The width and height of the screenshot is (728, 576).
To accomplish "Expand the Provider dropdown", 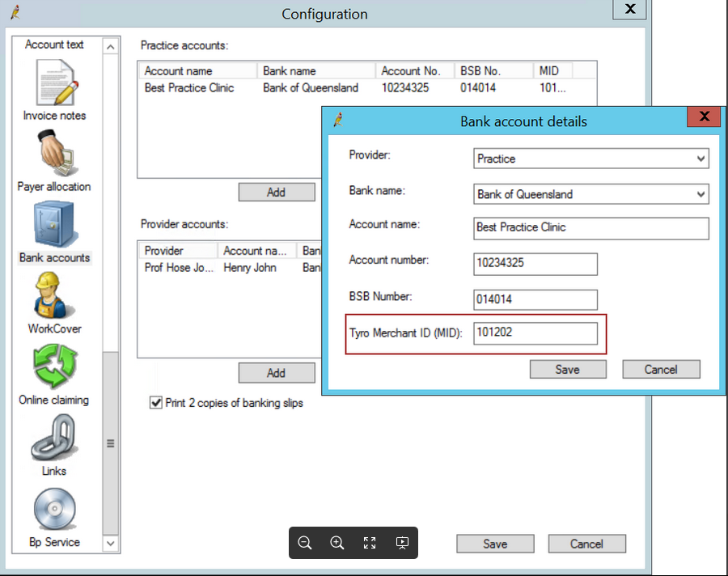I will coord(700,159).
